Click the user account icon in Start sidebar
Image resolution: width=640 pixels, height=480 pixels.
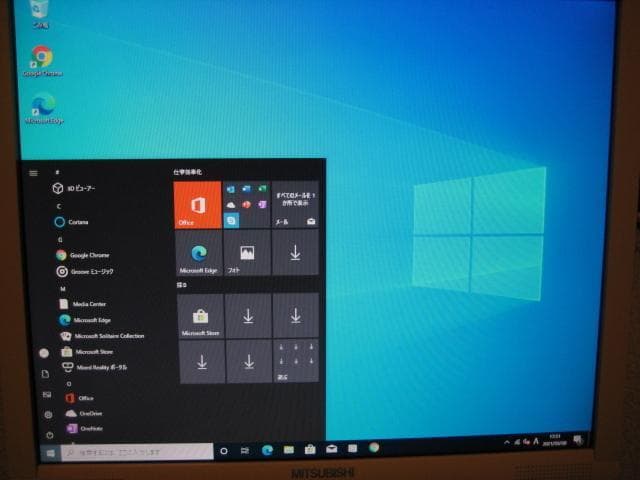[44, 353]
